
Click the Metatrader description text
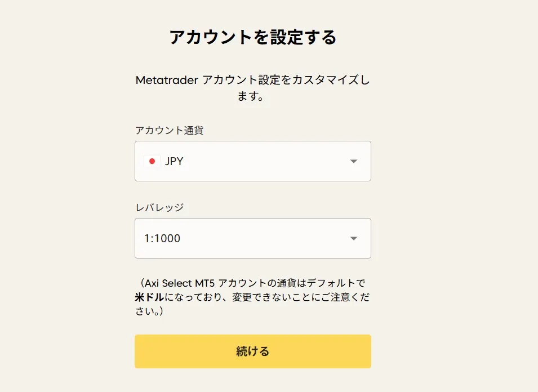pos(252,88)
